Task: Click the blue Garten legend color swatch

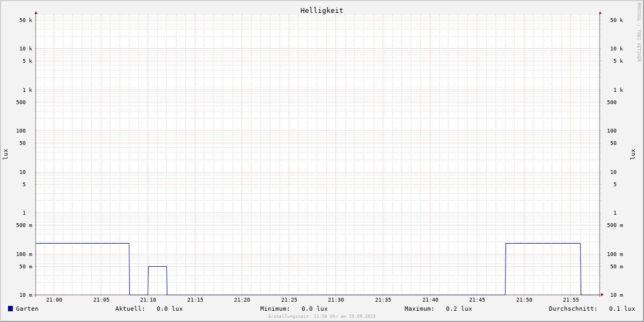Action: click(x=10, y=309)
